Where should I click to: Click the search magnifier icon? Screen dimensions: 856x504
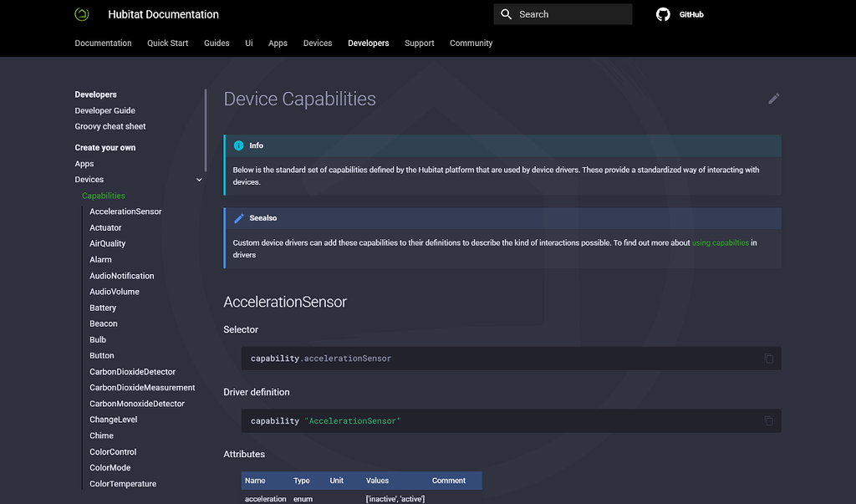pyautogui.click(x=506, y=14)
